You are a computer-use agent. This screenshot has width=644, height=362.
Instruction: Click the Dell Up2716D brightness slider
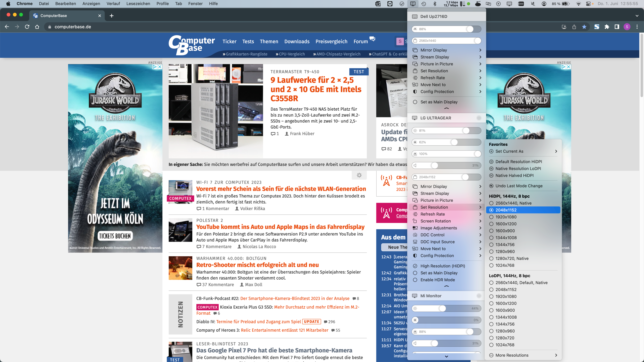(446, 29)
